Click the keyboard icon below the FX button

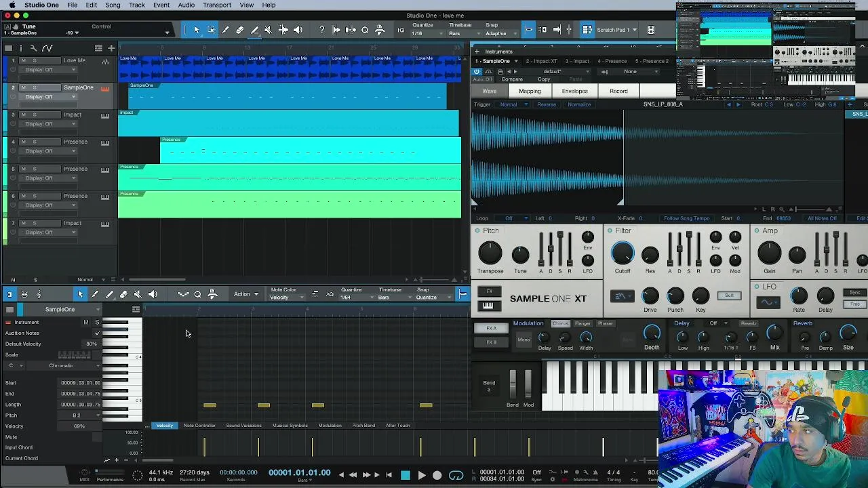point(488,306)
